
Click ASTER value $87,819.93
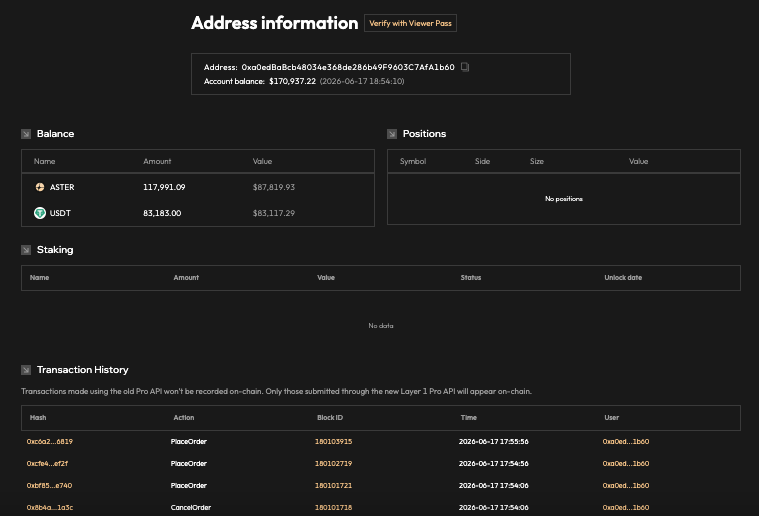pos(273,187)
